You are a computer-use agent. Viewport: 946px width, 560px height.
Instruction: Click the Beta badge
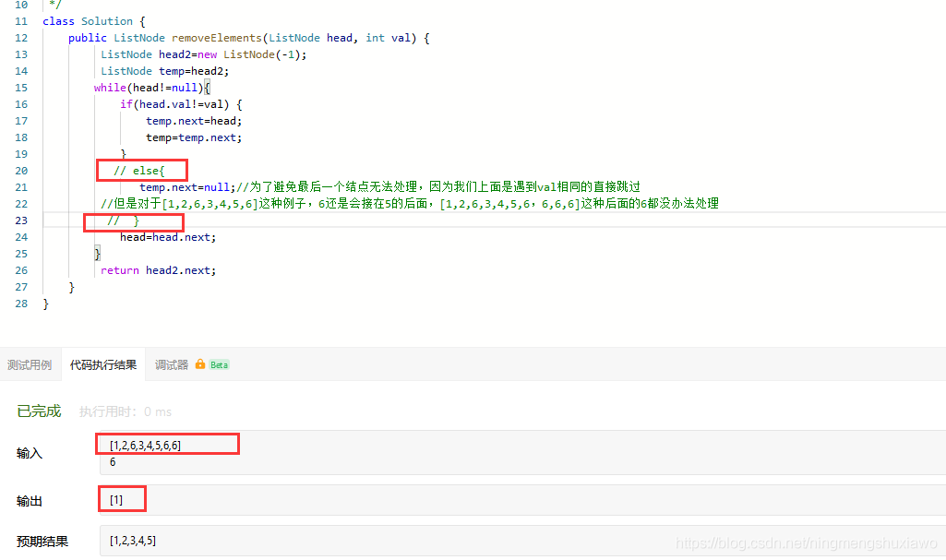219,364
